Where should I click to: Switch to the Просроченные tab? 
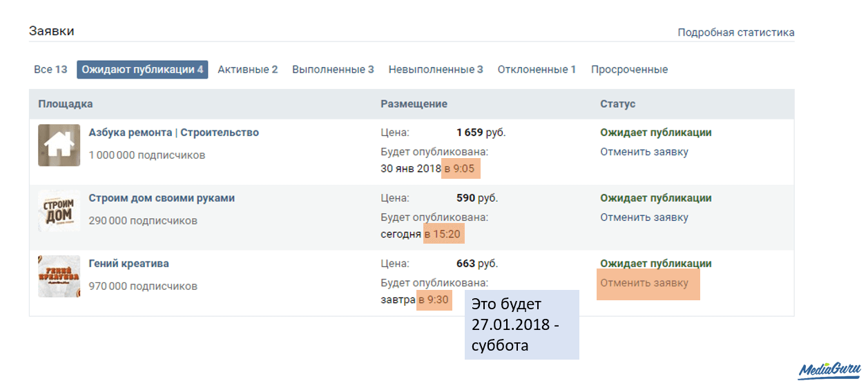[629, 70]
